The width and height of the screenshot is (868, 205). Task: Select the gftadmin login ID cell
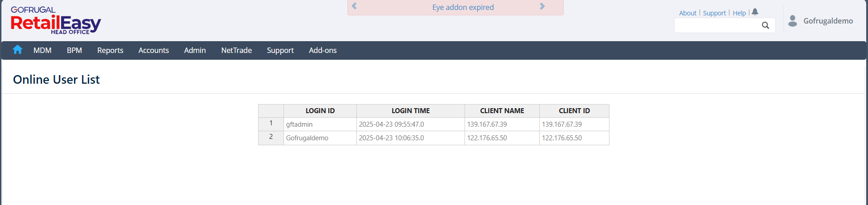[x=299, y=124]
